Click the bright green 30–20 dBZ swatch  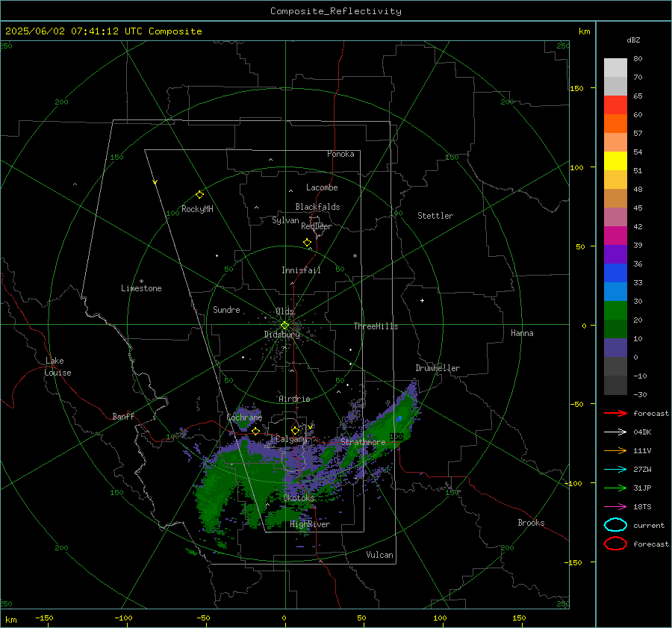(615, 311)
